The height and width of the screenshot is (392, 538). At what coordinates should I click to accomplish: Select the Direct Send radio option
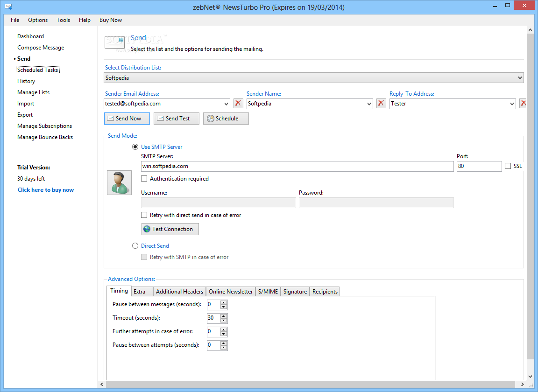pos(135,246)
